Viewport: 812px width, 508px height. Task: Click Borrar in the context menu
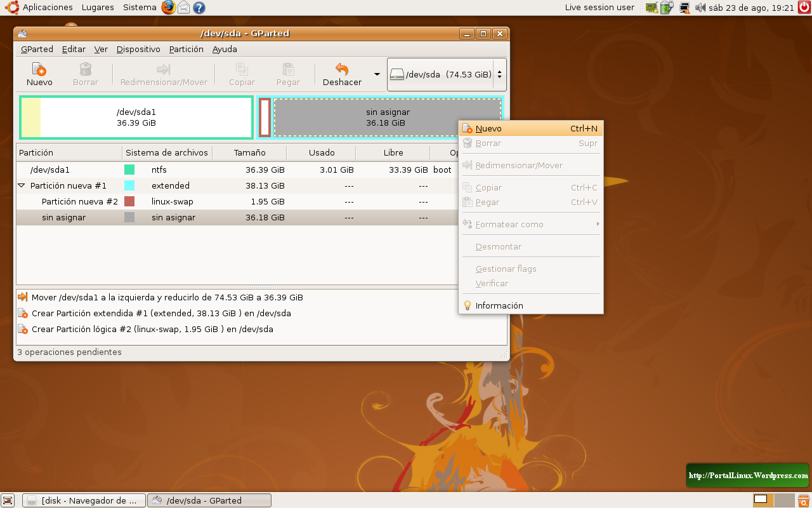pos(531,144)
